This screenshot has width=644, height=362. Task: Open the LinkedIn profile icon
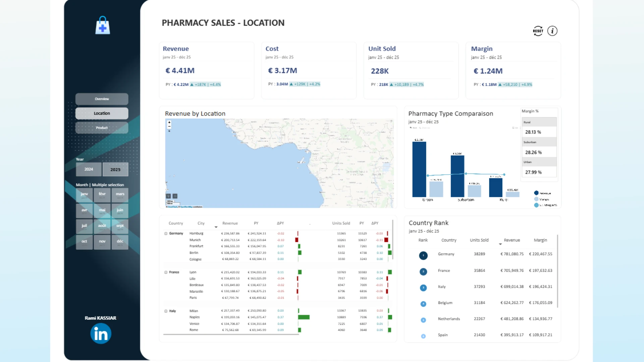pyautogui.click(x=101, y=334)
